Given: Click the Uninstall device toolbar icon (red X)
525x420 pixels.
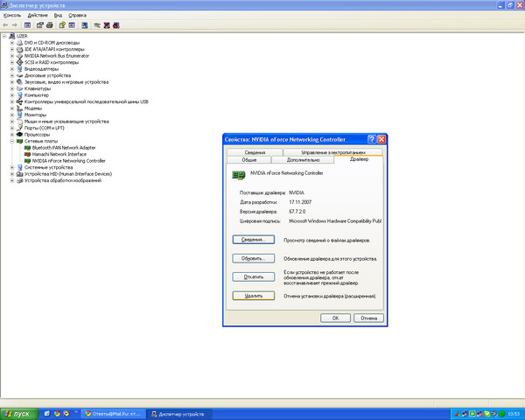Looking at the screenshot, I should click(107, 25).
